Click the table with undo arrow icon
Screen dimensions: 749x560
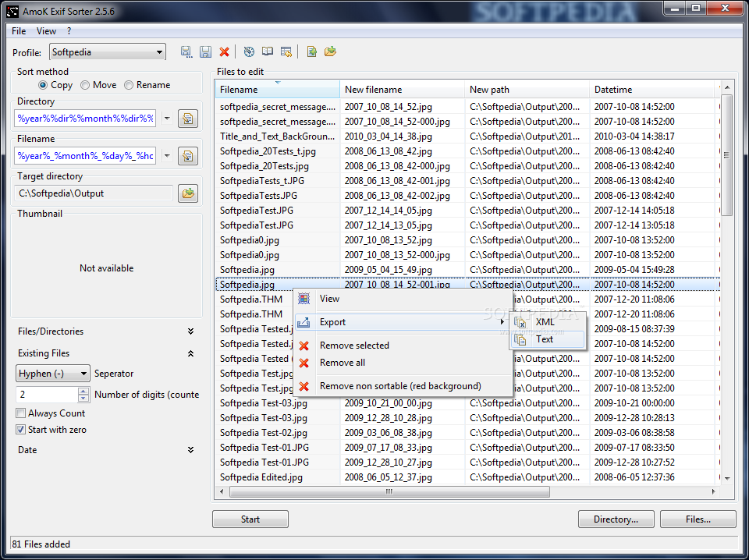[286, 52]
